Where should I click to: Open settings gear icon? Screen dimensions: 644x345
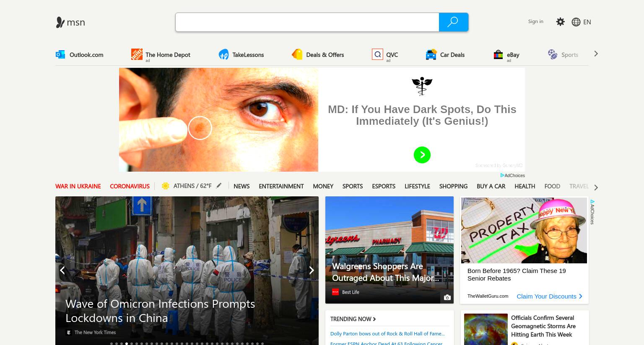pyautogui.click(x=560, y=22)
